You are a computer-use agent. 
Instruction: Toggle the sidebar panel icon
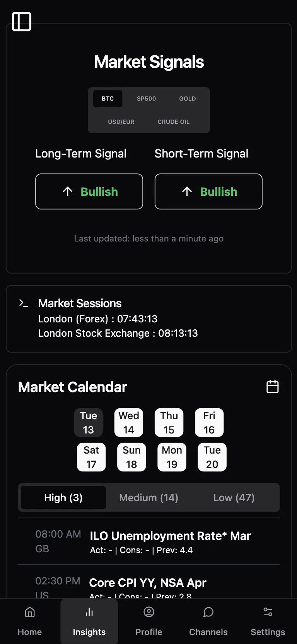click(22, 22)
